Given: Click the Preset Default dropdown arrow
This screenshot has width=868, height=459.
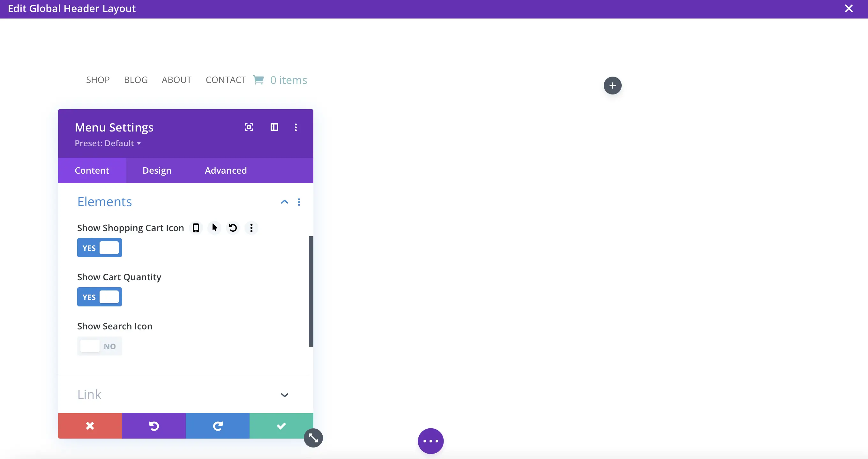Looking at the screenshot, I should (139, 144).
